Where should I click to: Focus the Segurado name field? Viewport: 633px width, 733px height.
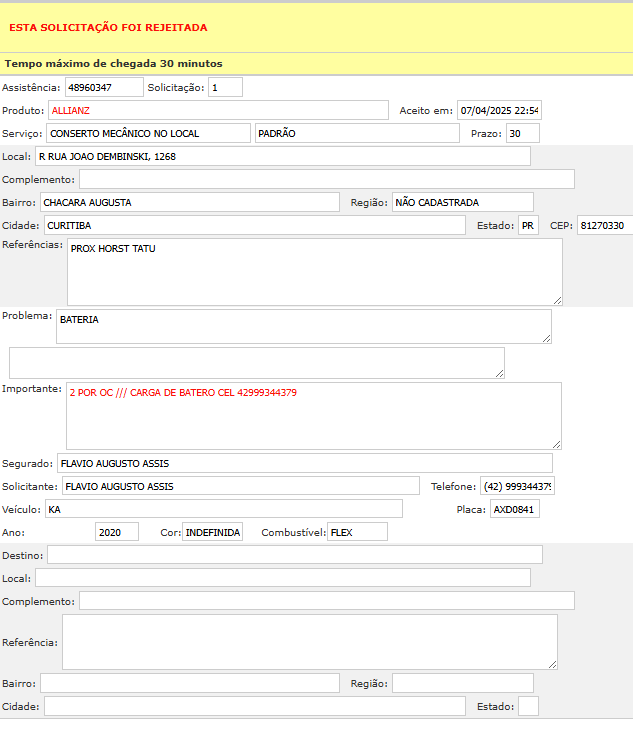pos(304,463)
